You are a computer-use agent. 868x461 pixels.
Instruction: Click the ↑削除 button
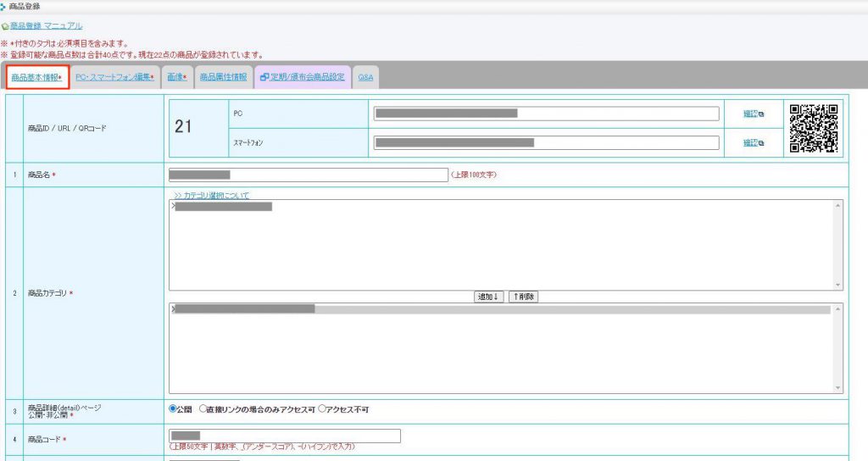click(523, 297)
